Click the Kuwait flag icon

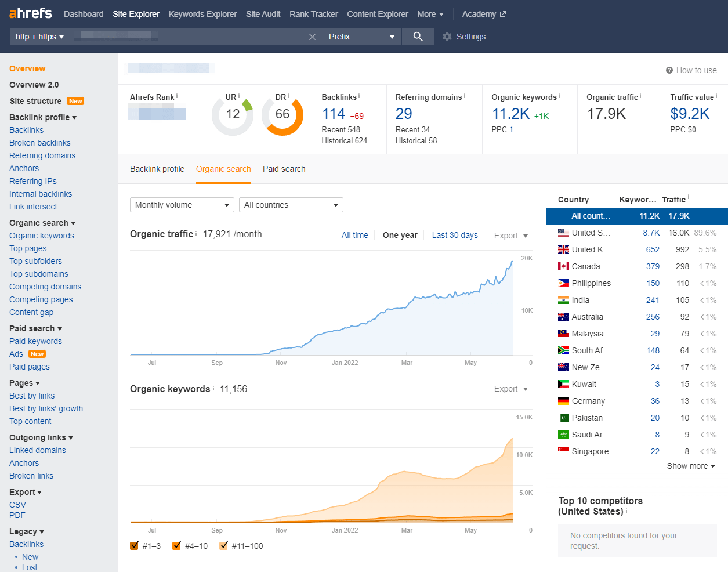(x=563, y=384)
